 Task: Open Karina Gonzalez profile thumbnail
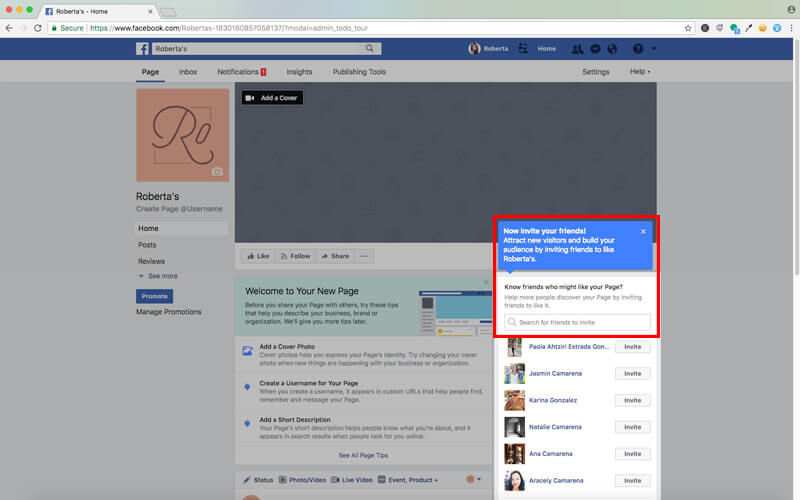pyautogui.click(x=514, y=401)
